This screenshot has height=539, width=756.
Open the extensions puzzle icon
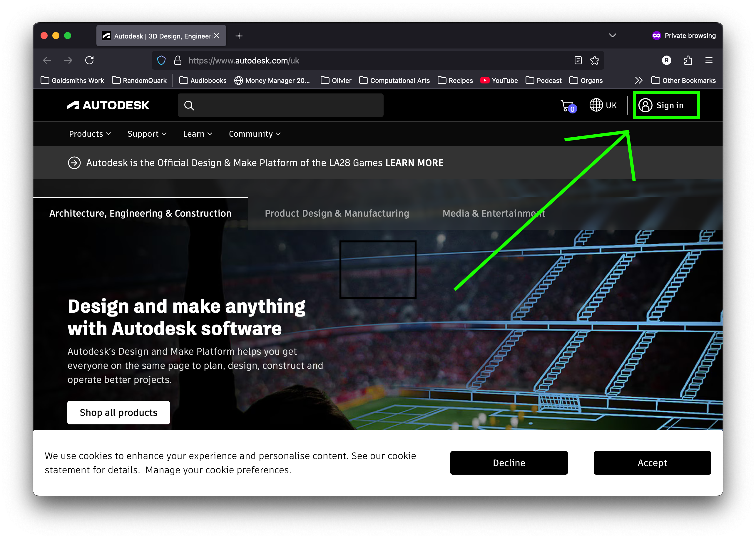pyautogui.click(x=688, y=61)
